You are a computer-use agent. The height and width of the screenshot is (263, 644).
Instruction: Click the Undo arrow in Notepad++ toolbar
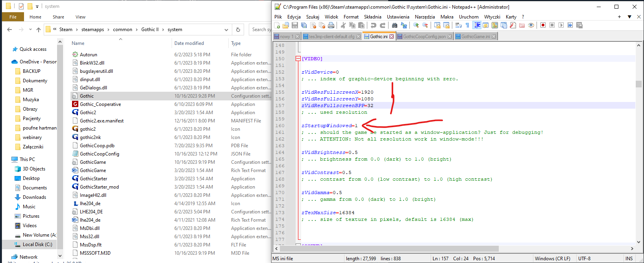[x=373, y=25]
